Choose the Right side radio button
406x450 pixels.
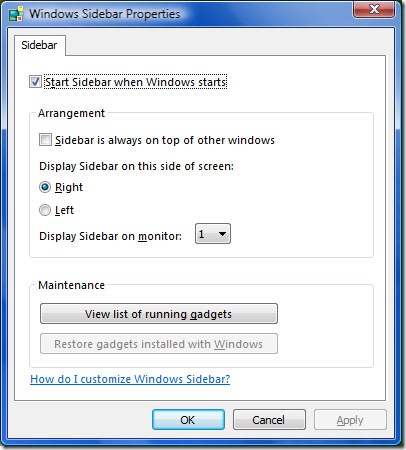[45, 187]
